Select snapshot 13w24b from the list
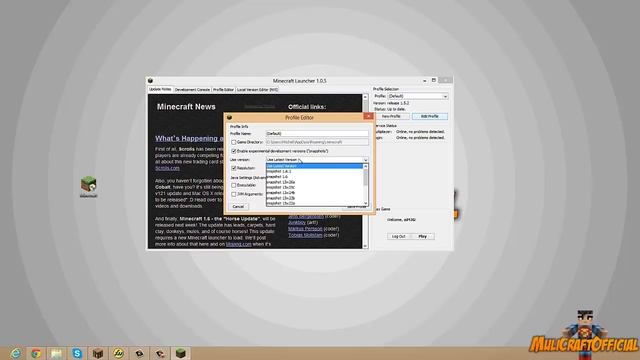The height and width of the screenshot is (360, 640). [314, 193]
